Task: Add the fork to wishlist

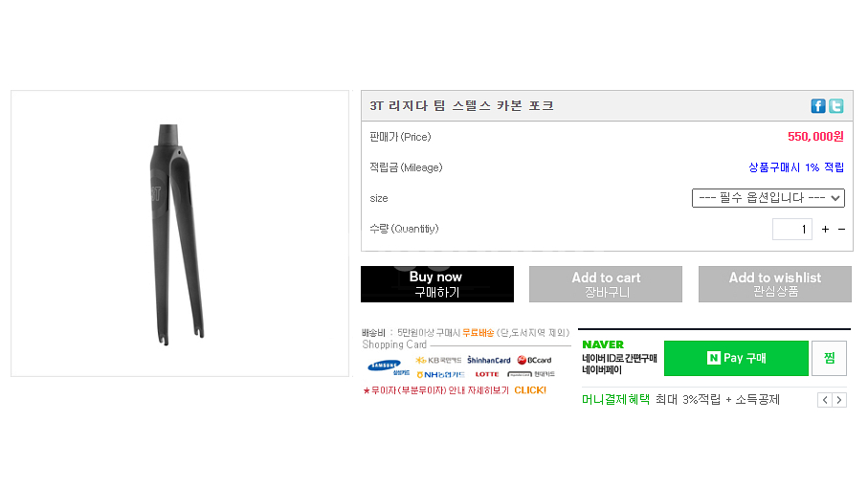Action: pyautogui.click(x=774, y=284)
